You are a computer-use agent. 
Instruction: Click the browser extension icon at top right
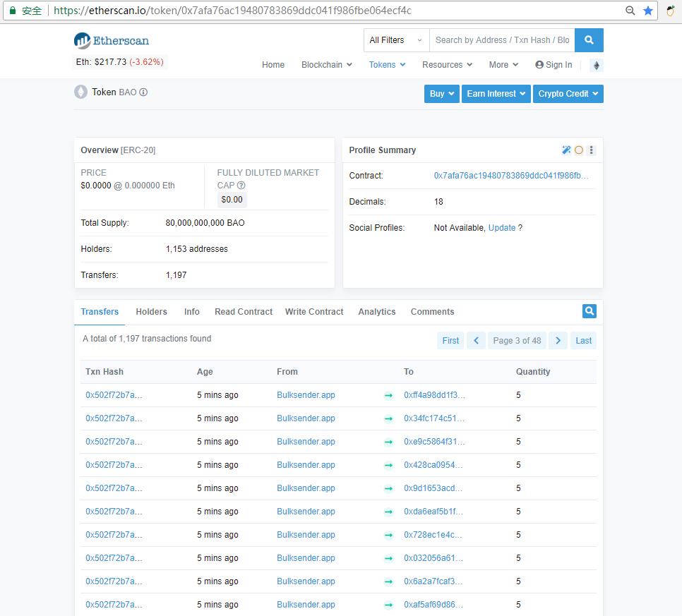click(670, 11)
